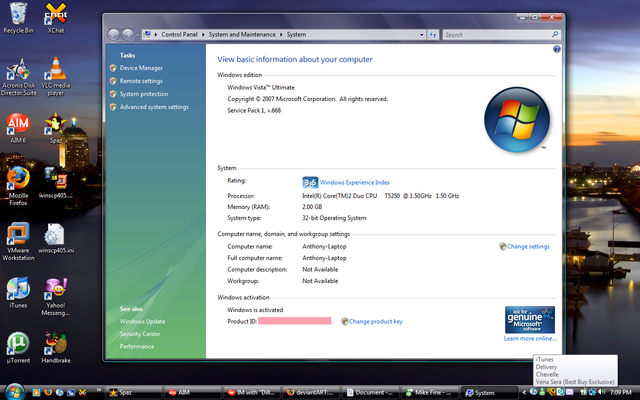This screenshot has height=400, width=640.
Task: Click Learn more online link
Action: point(530,338)
